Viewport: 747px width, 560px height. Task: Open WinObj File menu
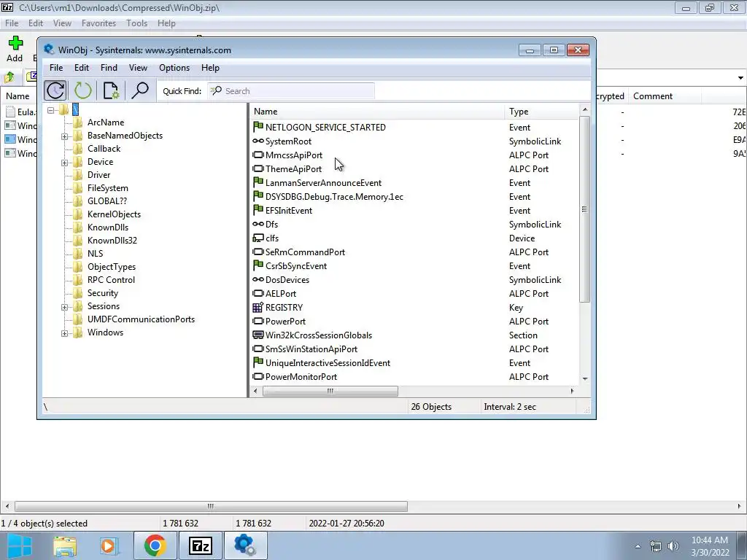[56, 68]
